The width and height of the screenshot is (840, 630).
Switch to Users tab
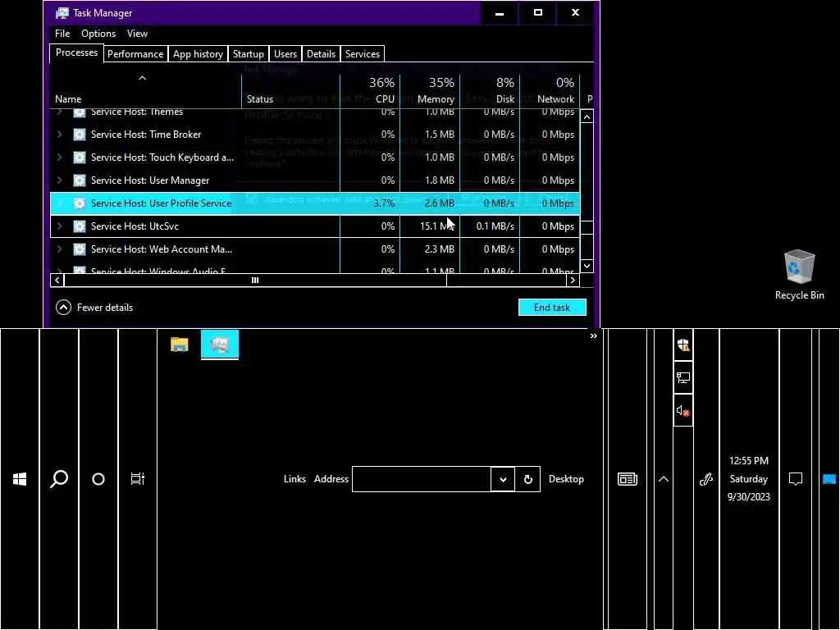pyautogui.click(x=285, y=54)
